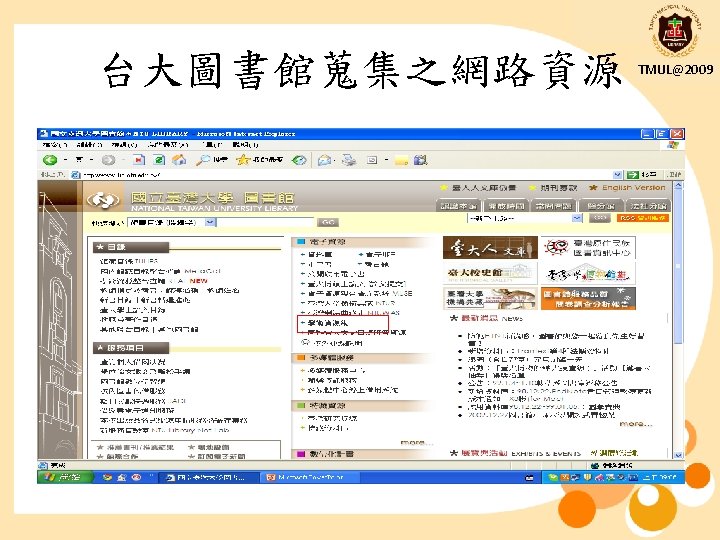Image resolution: width=720 pixels, height=540 pixels.
Task: Open the 醫分館 navigation tab
Action: 602,206
